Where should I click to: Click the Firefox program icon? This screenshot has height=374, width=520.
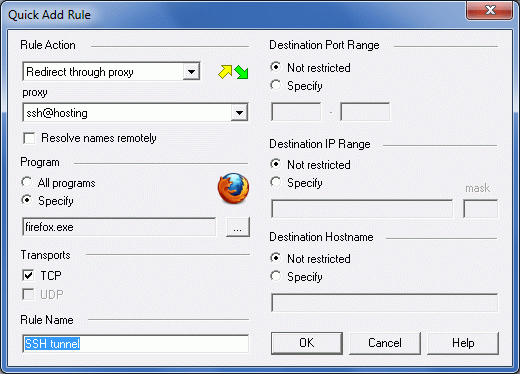tap(233, 188)
